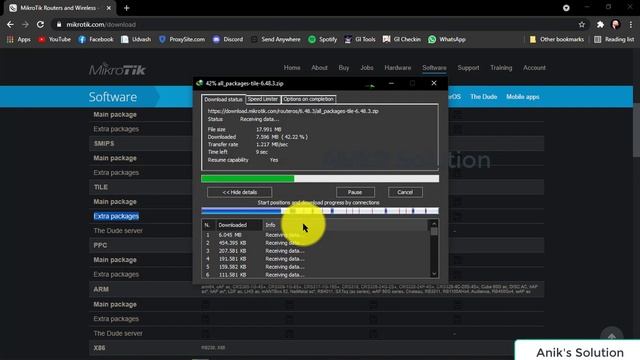The image size is (640, 360).
Task: Select connection row with 454.395 KB
Action: click(315, 243)
